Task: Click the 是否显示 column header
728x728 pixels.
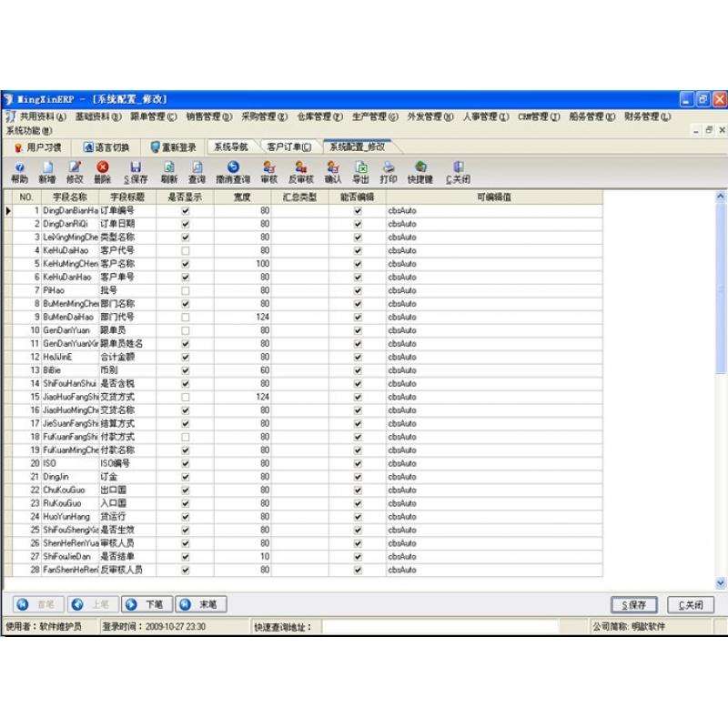Action: tap(185, 197)
